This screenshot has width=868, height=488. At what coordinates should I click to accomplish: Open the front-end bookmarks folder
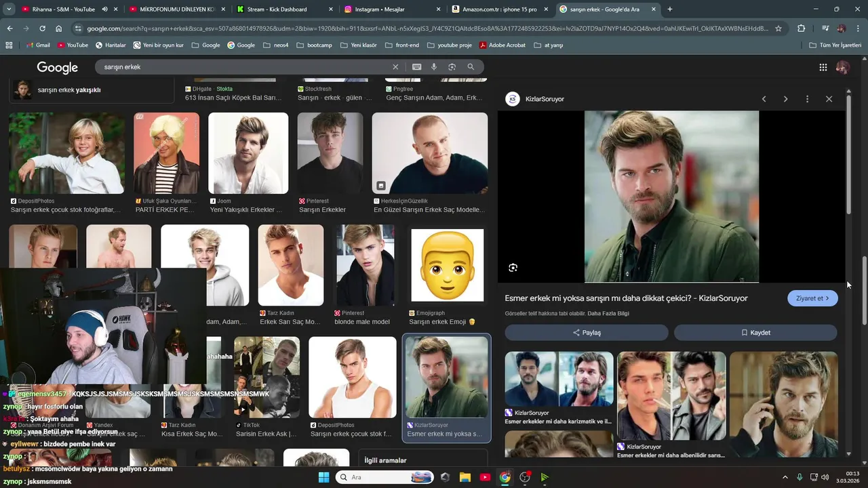403,45
